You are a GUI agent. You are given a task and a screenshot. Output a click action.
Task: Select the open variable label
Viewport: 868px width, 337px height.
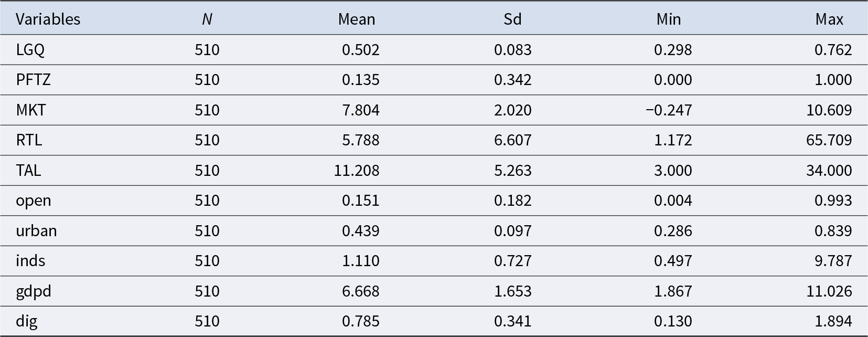tap(34, 201)
